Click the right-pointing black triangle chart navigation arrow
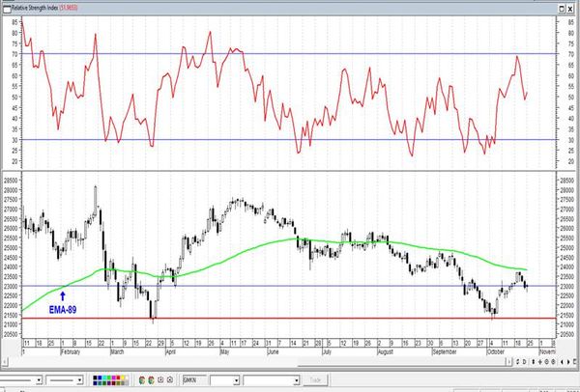 coord(568,362)
